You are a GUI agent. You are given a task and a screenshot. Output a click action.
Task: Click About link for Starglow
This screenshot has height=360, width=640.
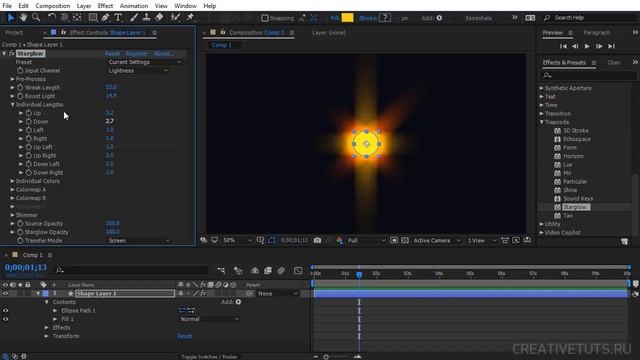[163, 53]
